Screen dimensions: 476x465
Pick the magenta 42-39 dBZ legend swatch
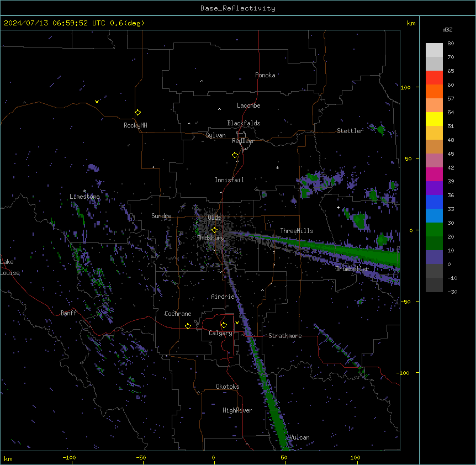tap(434, 174)
